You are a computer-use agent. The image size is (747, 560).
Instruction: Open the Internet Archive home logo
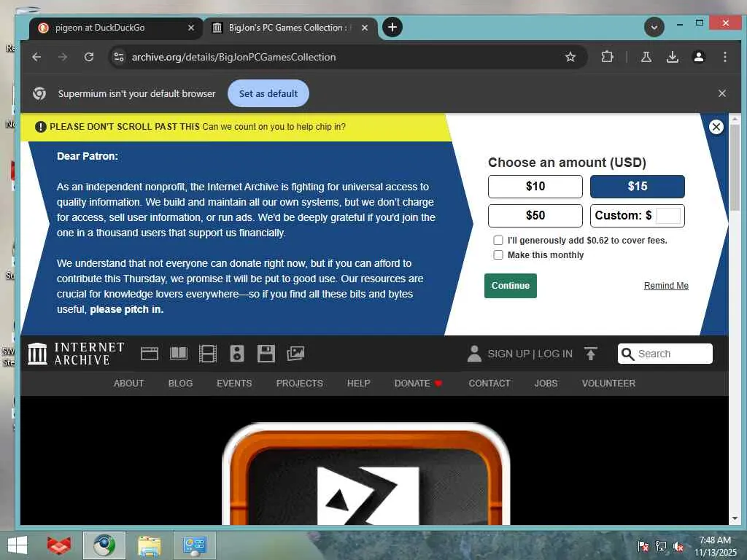[x=76, y=354]
